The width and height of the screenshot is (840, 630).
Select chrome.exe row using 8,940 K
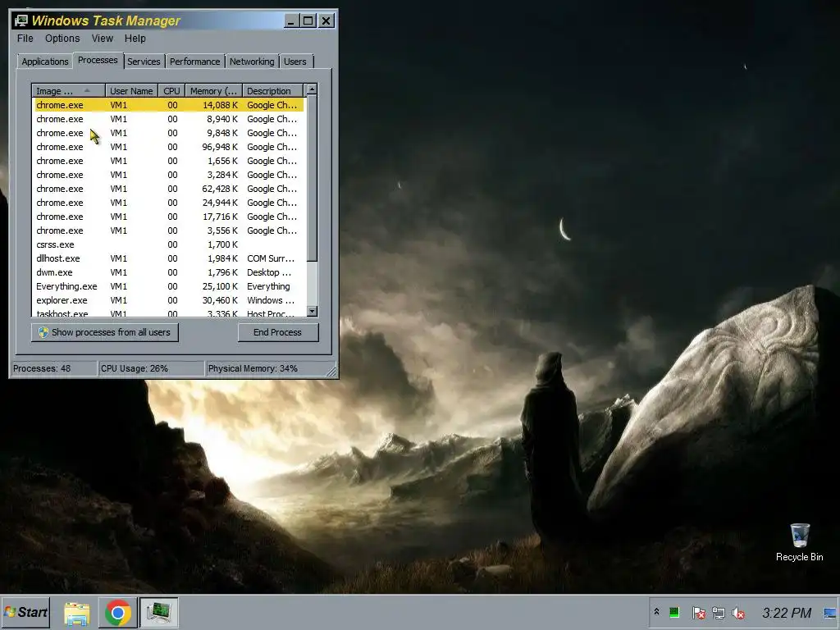[169, 119]
